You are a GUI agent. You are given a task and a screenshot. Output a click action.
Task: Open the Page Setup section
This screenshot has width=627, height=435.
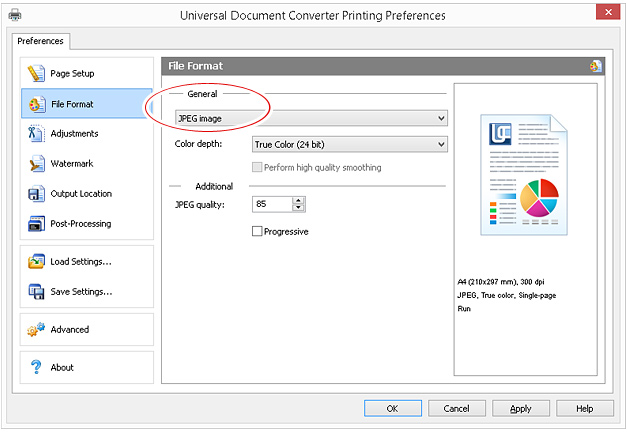(87, 74)
